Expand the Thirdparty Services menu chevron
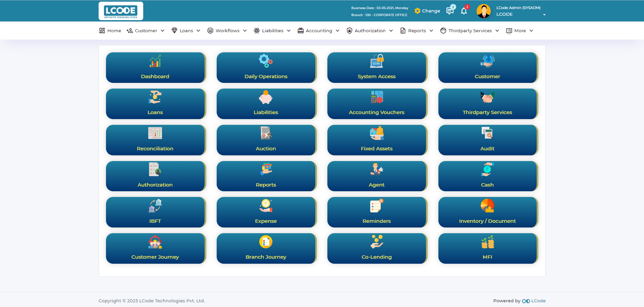 [x=497, y=31]
